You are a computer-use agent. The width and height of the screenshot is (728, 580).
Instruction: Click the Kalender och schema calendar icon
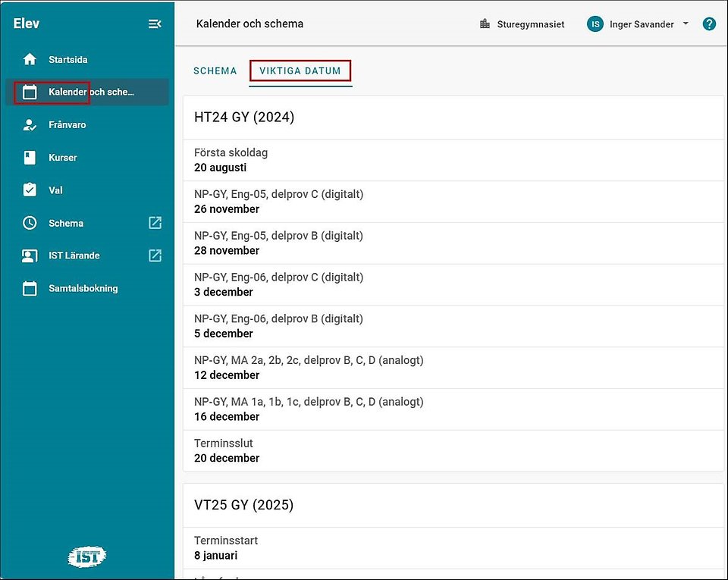tap(30, 92)
